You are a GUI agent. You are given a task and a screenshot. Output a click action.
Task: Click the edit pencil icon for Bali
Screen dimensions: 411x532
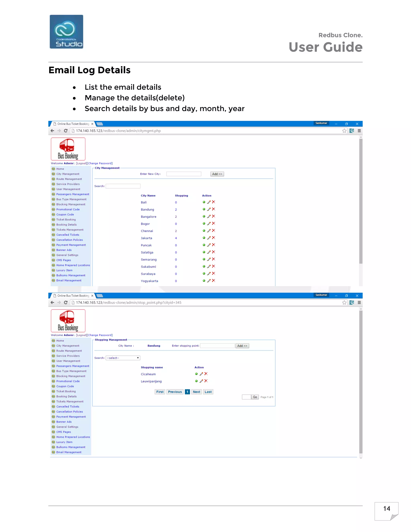(209, 202)
